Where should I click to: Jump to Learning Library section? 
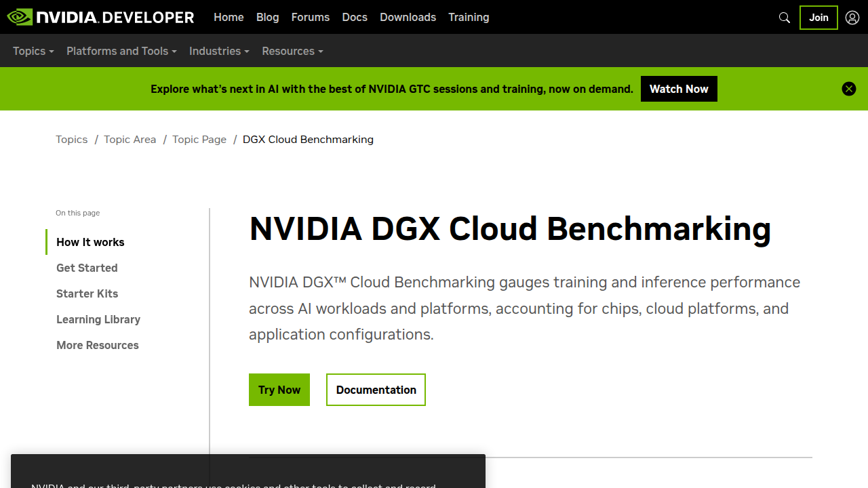tap(98, 319)
